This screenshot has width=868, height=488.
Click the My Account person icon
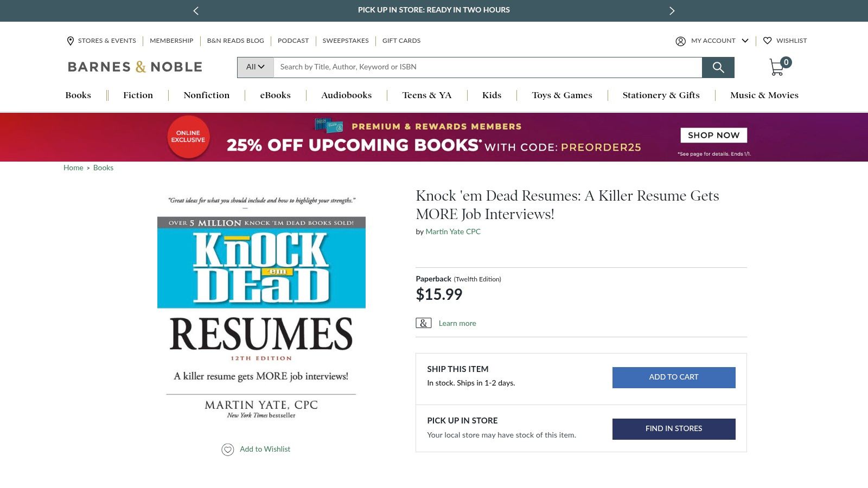[680, 41]
